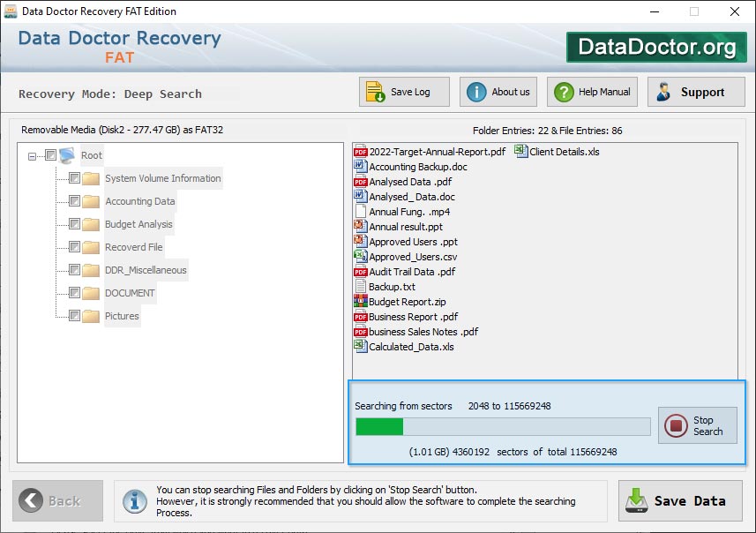Open the About us dialog
Image resolution: width=756 pixels, height=533 pixels.
point(498,92)
